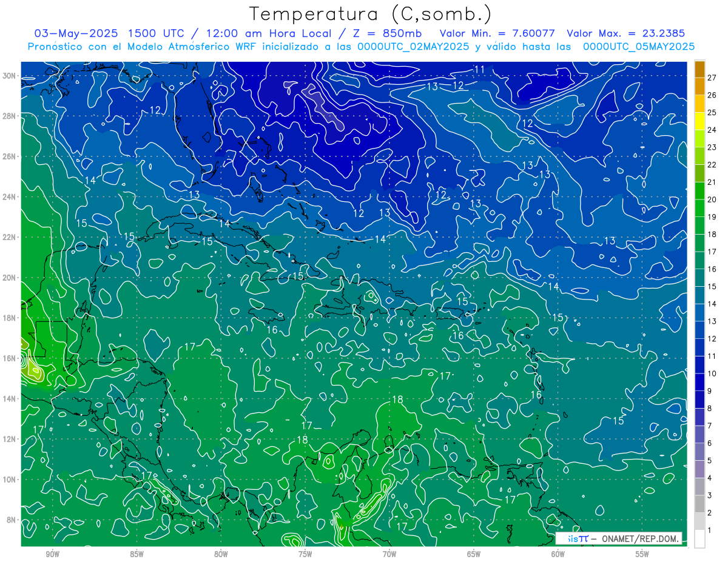The height and width of the screenshot is (562, 728).
Task: Click the "0000UTC_05MAY2025" valid-until time
Action: point(639,46)
